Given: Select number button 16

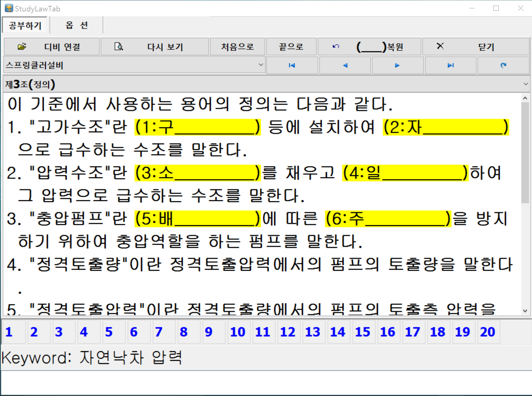Looking at the screenshot, I should coord(389,332).
